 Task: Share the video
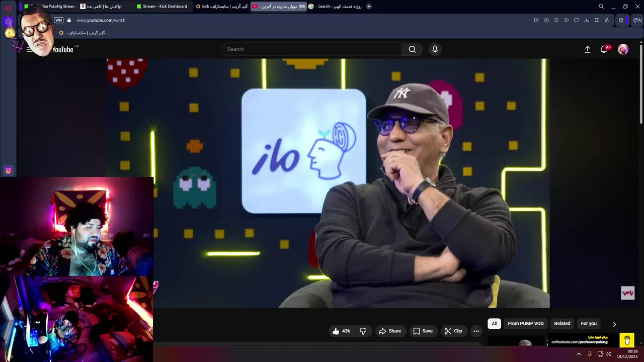coord(390,331)
